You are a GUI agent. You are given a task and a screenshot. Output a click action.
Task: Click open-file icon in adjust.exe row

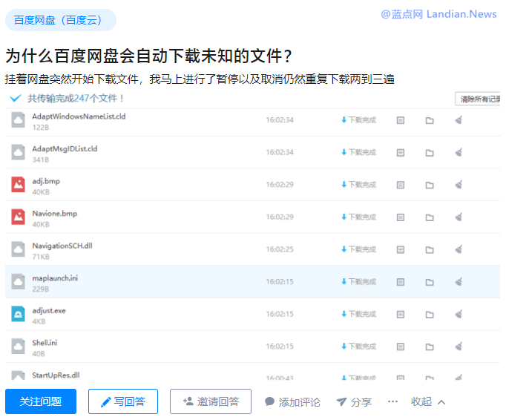pos(401,314)
